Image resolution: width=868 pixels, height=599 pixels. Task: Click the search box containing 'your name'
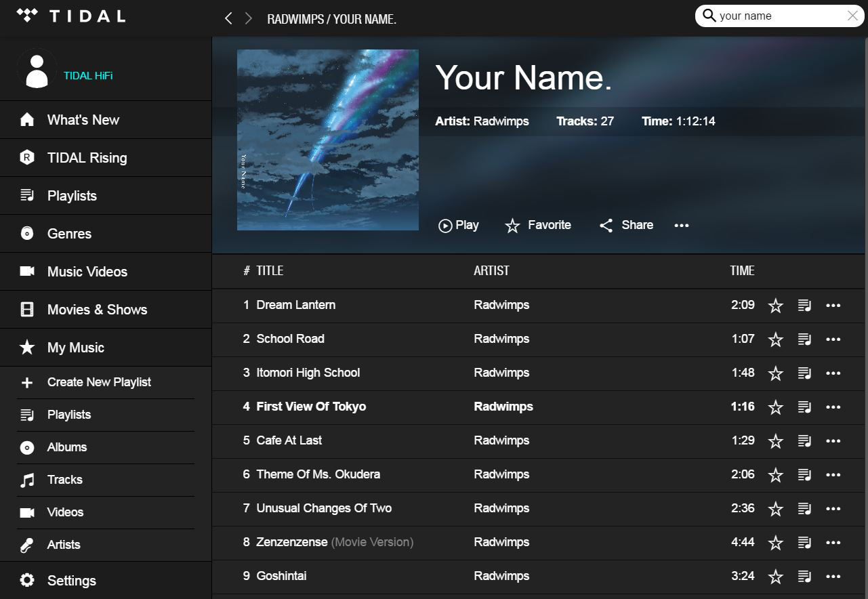click(x=772, y=16)
